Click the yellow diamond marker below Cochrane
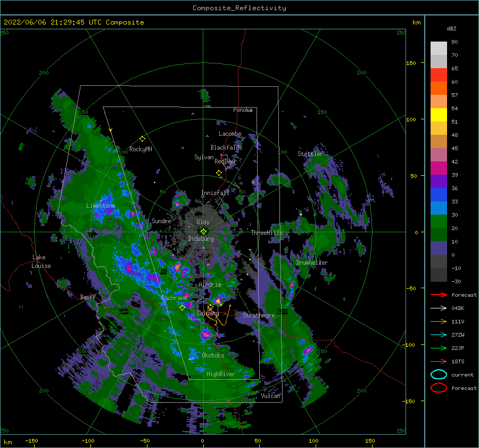The height and width of the screenshot is (448, 479). tap(183, 308)
